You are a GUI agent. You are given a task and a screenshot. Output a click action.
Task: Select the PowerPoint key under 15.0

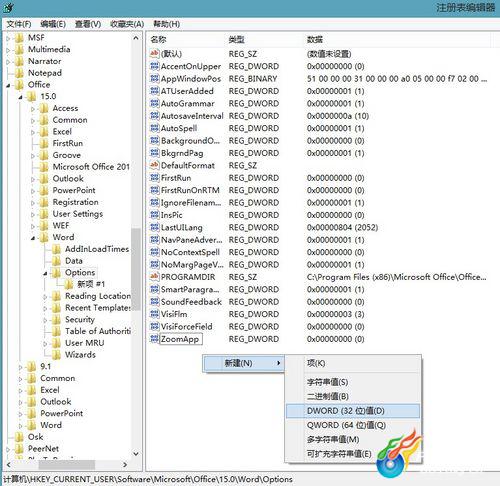click(74, 190)
